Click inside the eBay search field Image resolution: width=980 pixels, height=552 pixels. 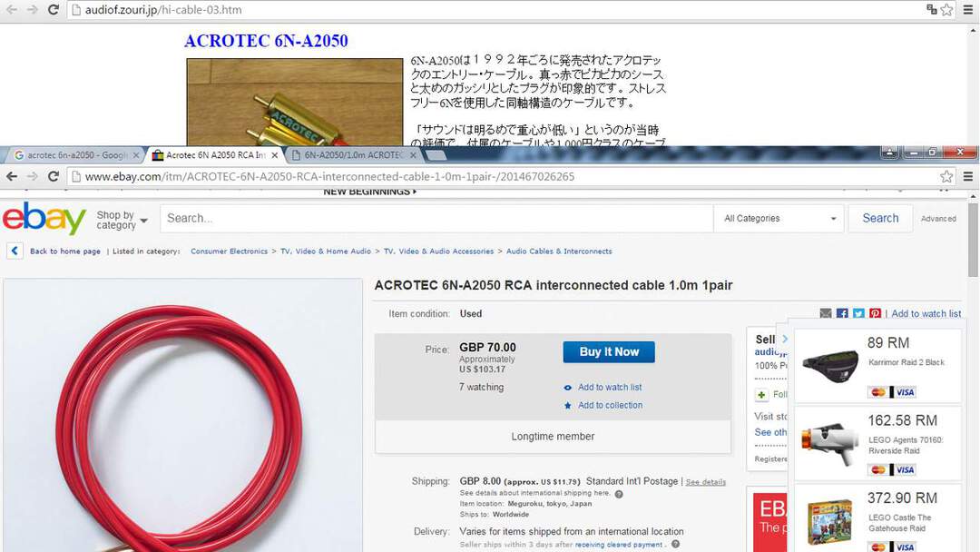pyautogui.click(x=436, y=219)
